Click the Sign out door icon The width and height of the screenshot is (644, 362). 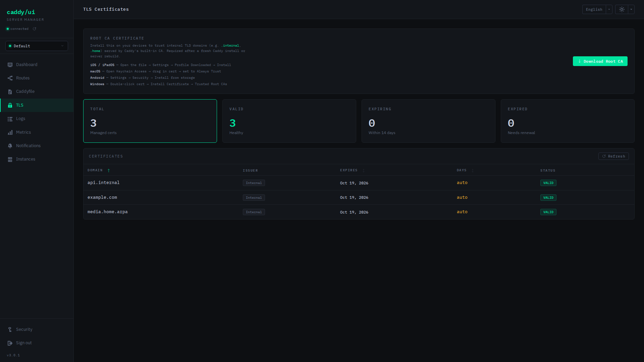click(x=10, y=343)
